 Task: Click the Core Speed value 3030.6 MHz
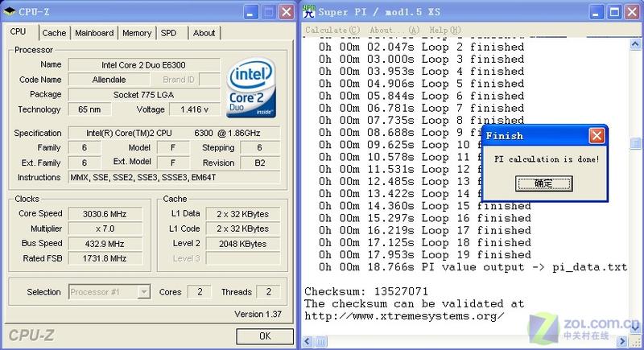105,214
